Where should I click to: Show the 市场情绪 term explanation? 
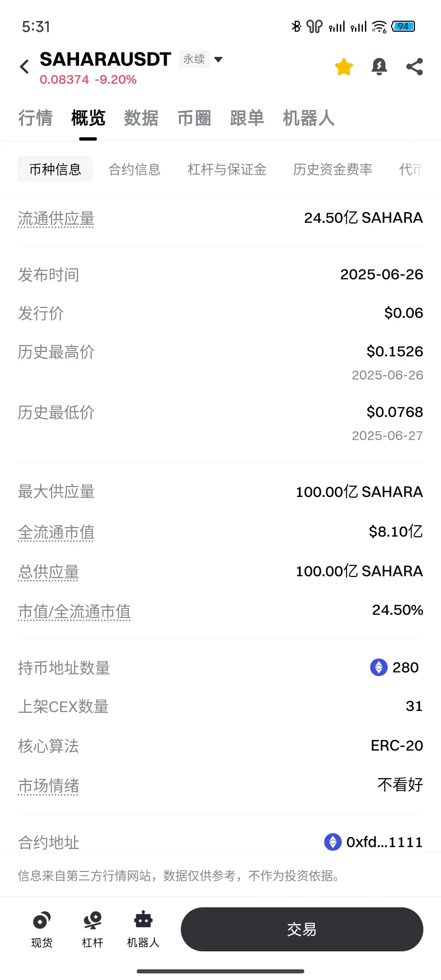point(49,786)
